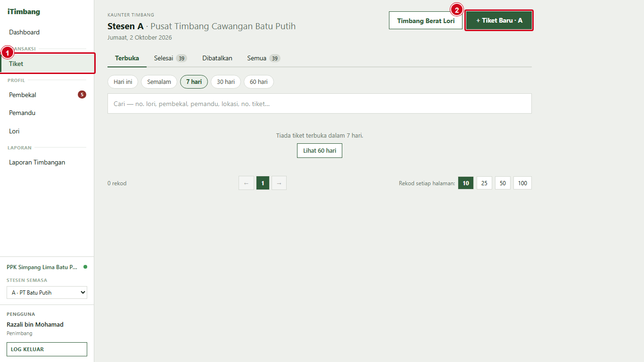Filter tickets by Hari ini
Image resolution: width=644 pixels, height=362 pixels.
coord(123,82)
